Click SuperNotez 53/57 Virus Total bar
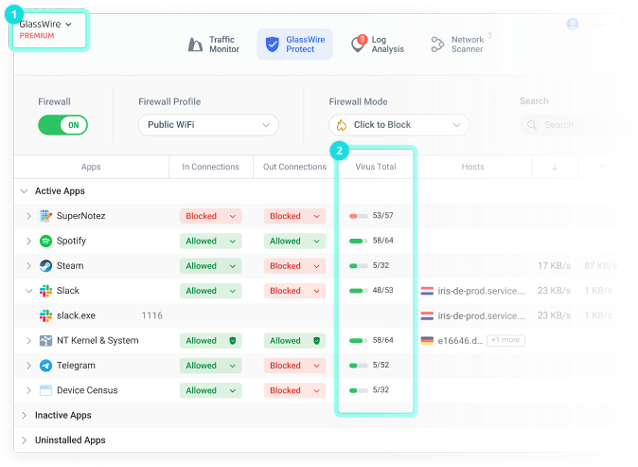Viewport: 638px width, 467px height. point(358,216)
